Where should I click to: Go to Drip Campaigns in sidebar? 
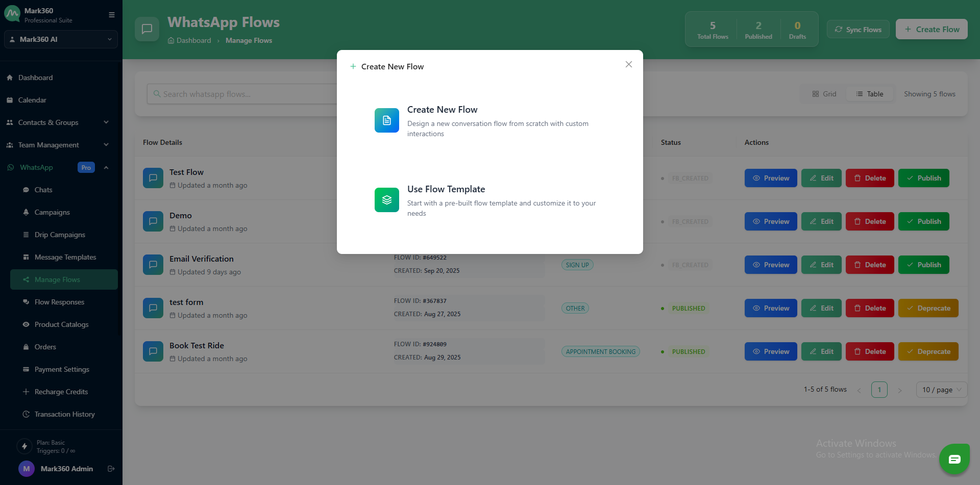point(60,235)
